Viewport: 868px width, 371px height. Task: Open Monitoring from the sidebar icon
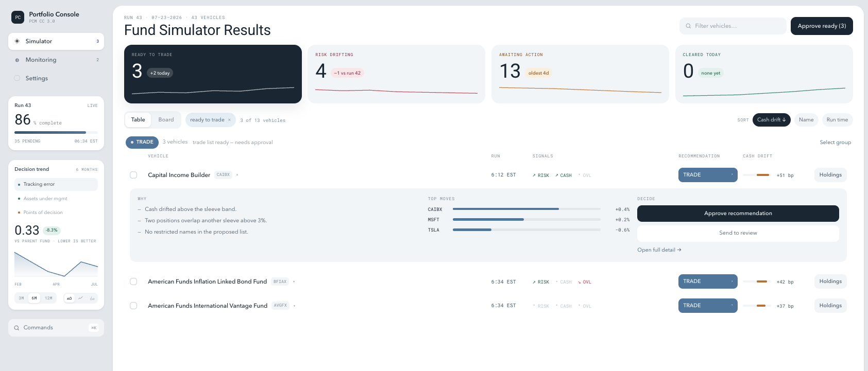point(17,60)
